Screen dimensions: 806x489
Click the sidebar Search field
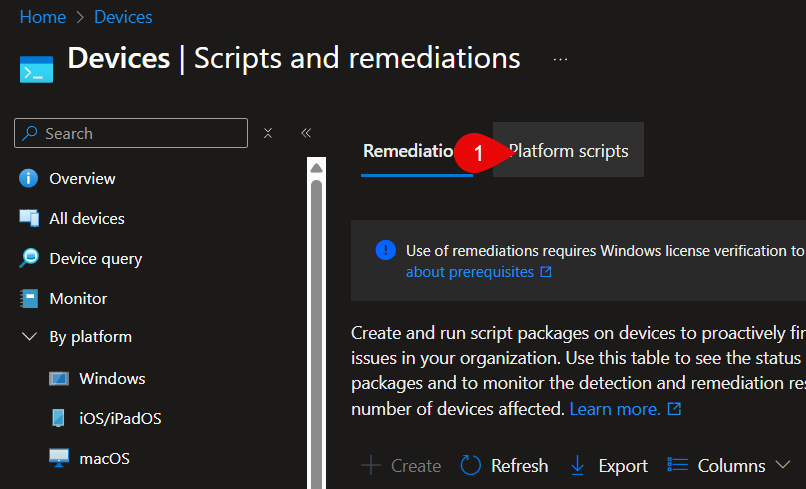(140, 133)
